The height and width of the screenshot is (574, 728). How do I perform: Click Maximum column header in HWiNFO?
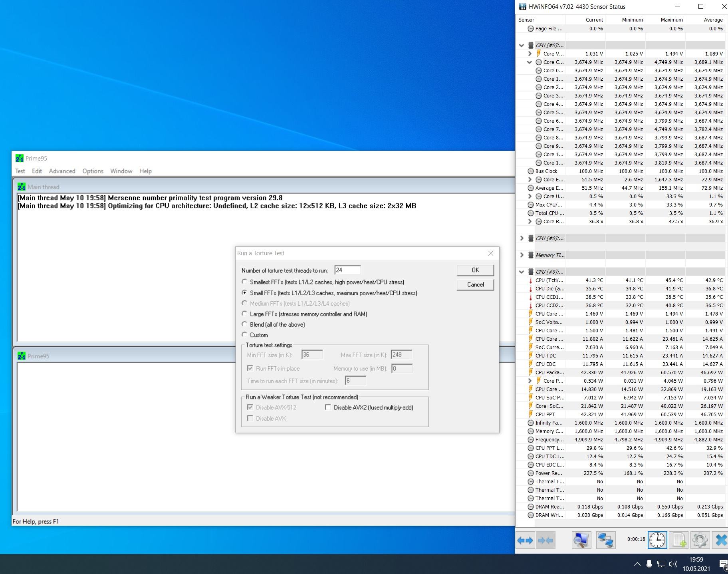(665, 20)
